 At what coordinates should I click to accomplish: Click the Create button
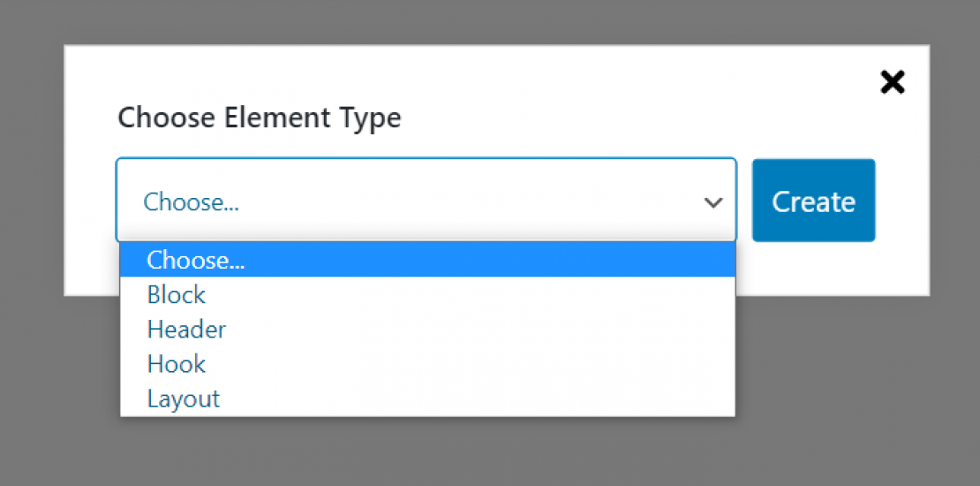[813, 201]
